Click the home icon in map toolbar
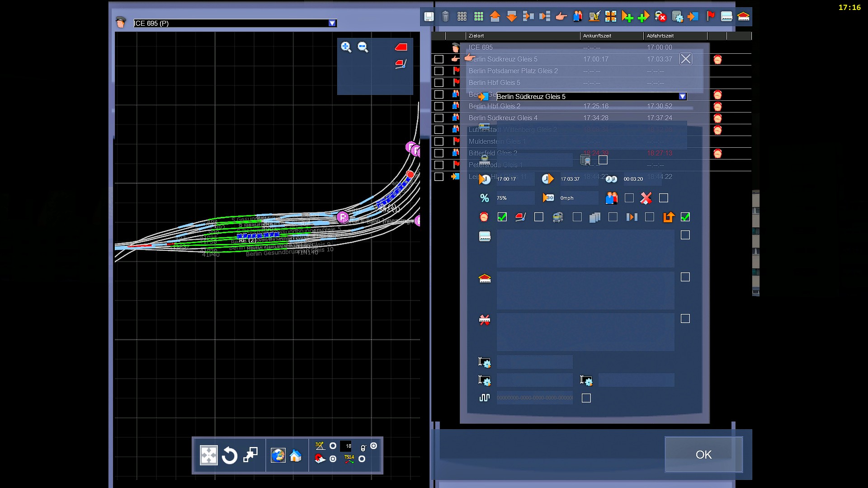Image resolution: width=868 pixels, height=488 pixels. tap(296, 455)
